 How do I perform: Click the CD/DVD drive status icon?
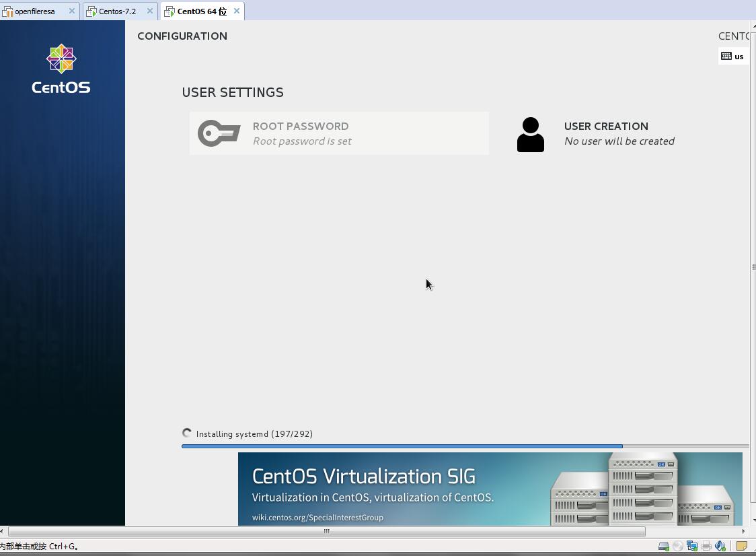[x=678, y=547]
